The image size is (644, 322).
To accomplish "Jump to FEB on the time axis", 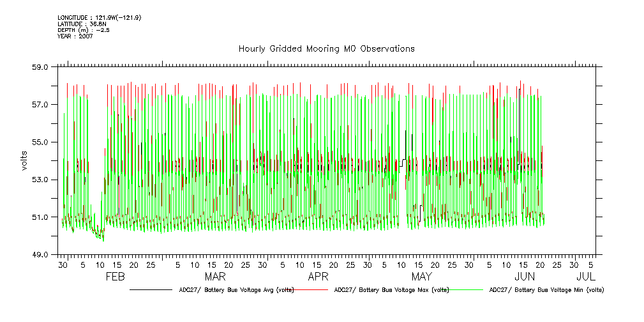I will coord(115,277).
